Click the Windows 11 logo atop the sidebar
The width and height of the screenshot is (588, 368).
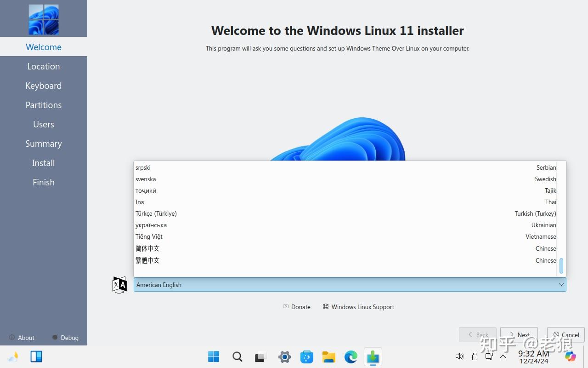(x=44, y=18)
